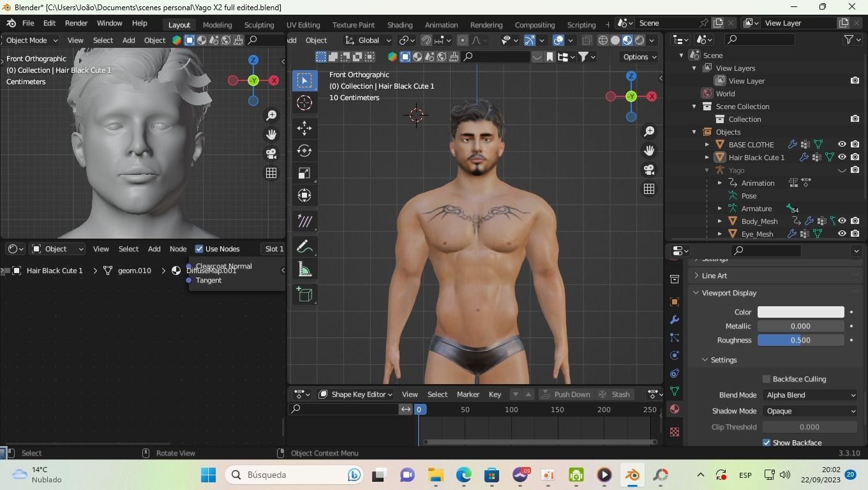Click Viewport Display Color swatch
Viewport: 868px width, 490px height.
tap(801, 312)
